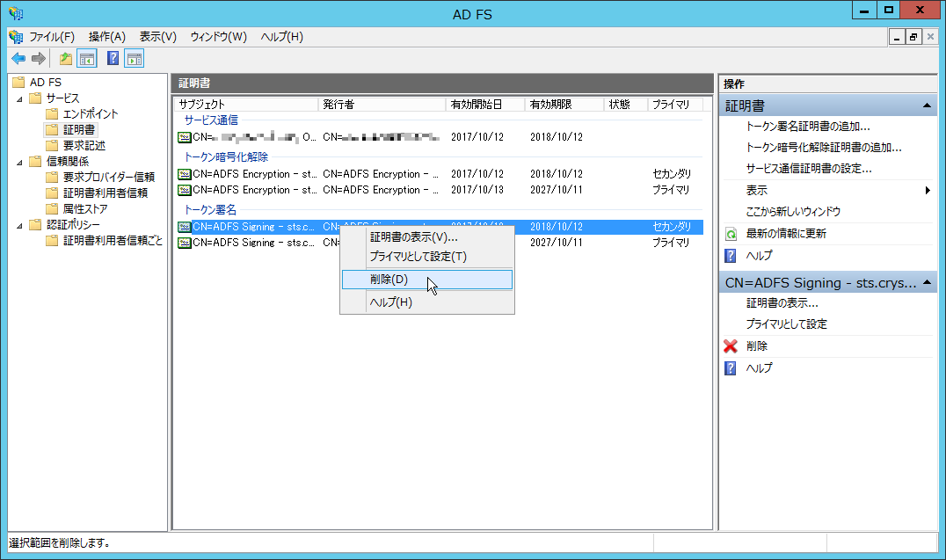Select 証明書利用者信頼 in the tree
Screen dimensions: 946x560
click(106, 193)
